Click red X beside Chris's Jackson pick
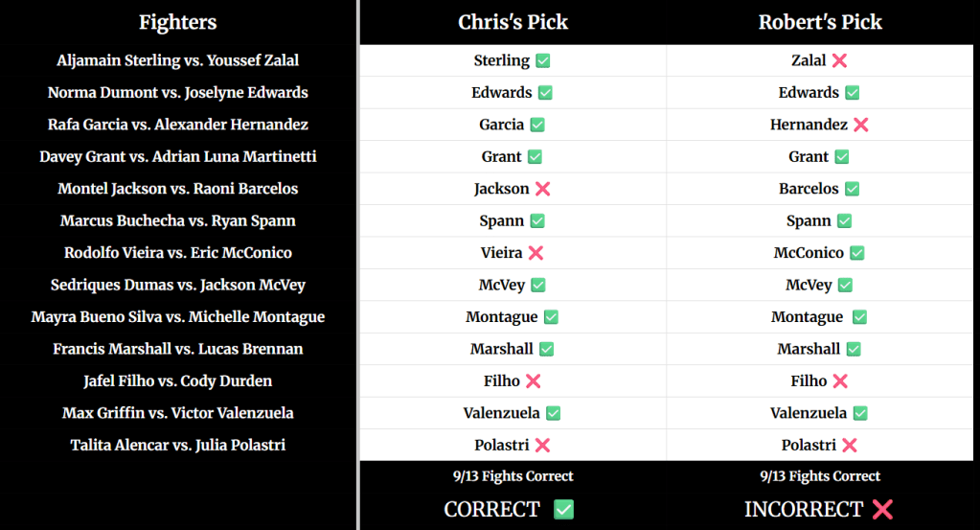 [x=542, y=189]
